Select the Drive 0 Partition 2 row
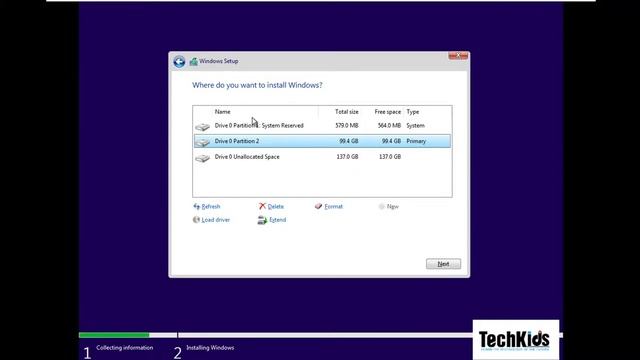Screen dimensions: 640x360 [x=322, y=141]
